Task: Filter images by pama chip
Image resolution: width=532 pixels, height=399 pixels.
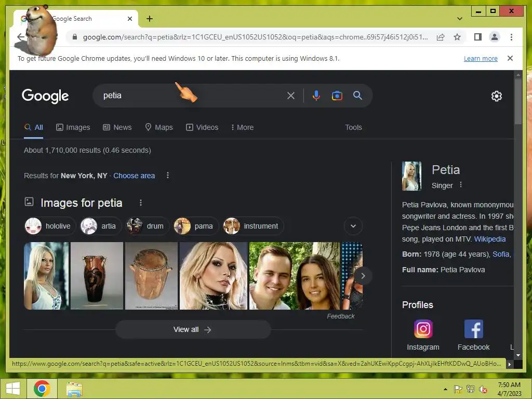Action: tap(196, 226)
